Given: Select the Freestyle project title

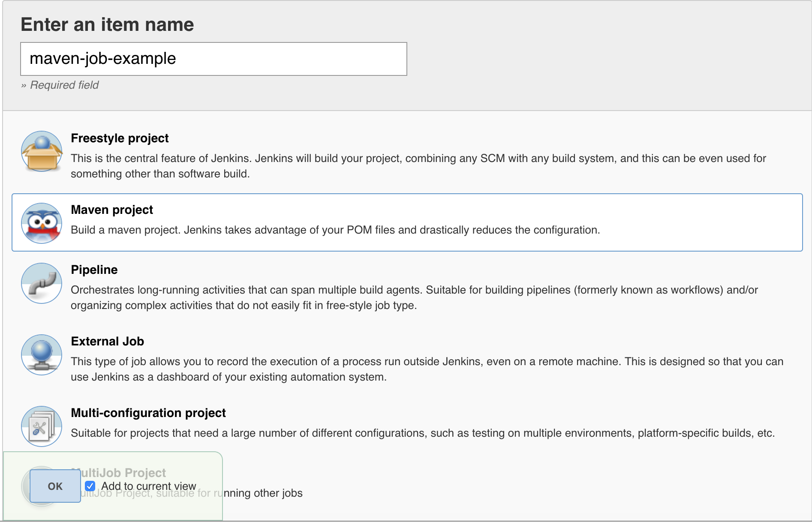Looking at the screenshot, I should coord(120,138).
